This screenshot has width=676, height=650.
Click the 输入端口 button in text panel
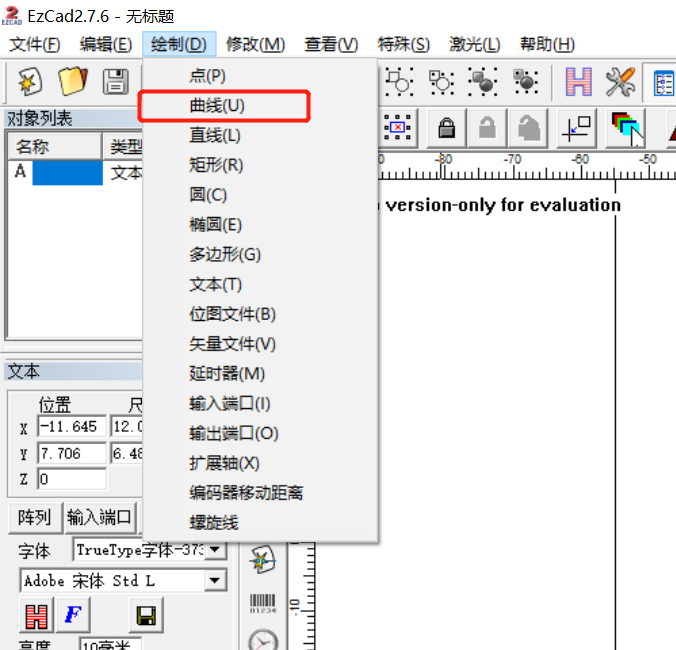click(x=100, y=518)
